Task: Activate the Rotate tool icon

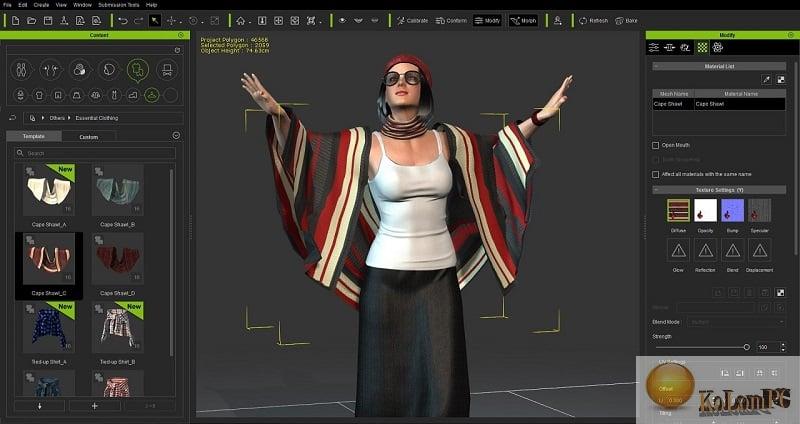Action: click(193, 21)
